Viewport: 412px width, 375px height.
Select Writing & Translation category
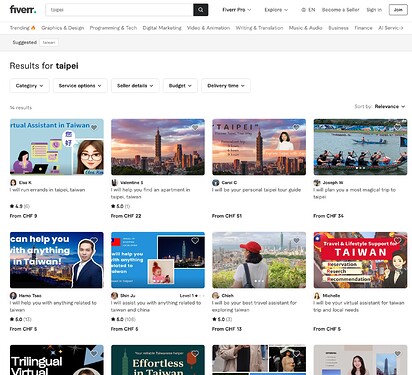[x=259, y=28]
